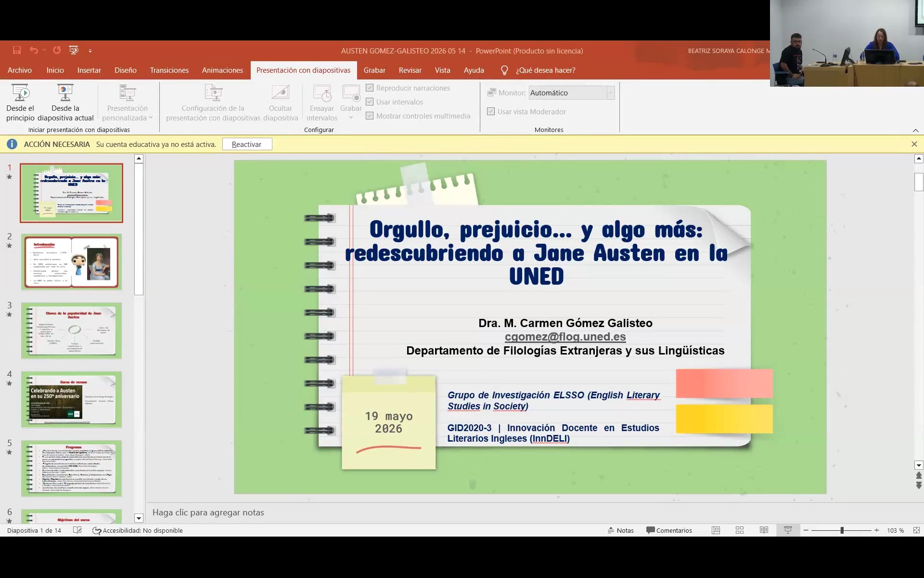
Task: Start presentation Desde el principio
Action: point(20,103)
